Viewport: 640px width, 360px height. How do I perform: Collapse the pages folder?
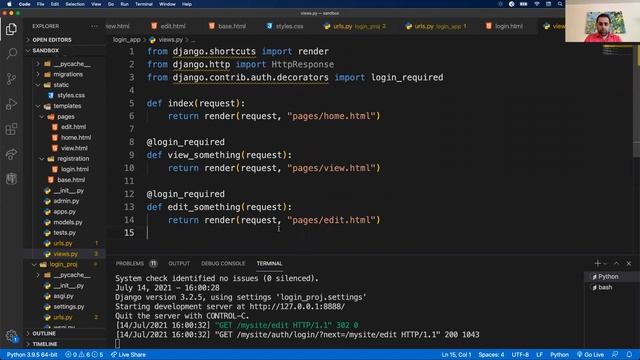click(x=65, y=116)
